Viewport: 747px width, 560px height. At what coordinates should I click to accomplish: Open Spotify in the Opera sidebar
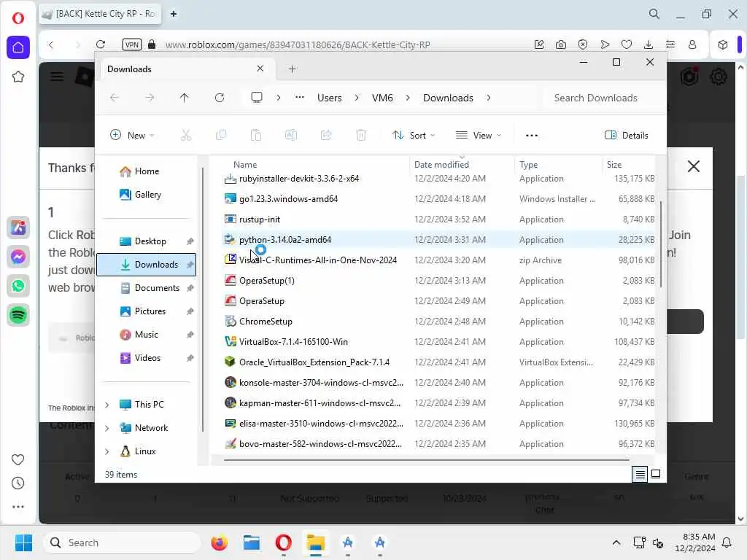click(x=18, y=315)
